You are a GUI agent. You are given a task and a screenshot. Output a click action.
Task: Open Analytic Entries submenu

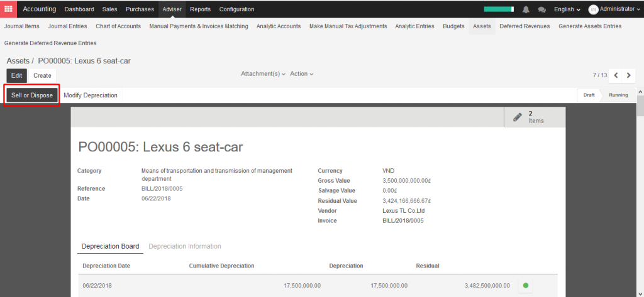pos(415,26)
